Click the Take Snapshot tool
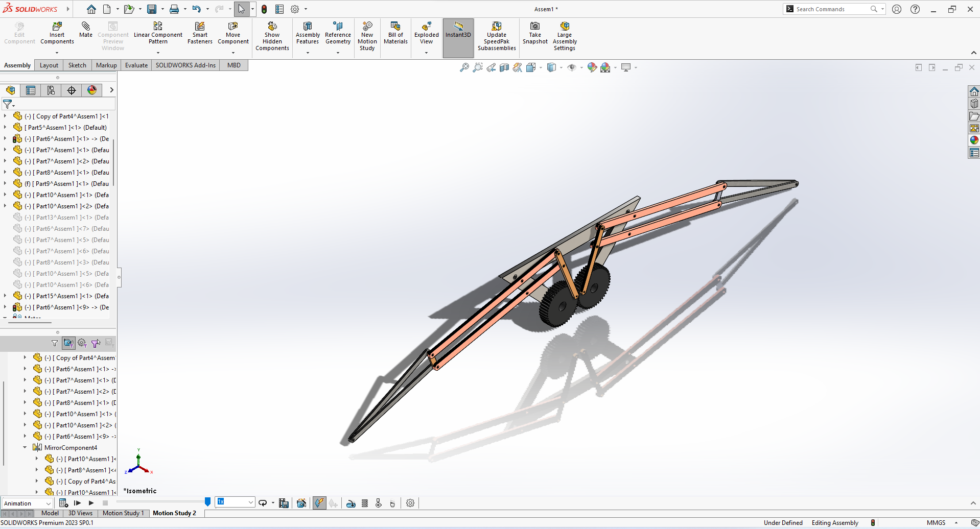The width and height of the screenshot is (980, 529). coord(535,33)
